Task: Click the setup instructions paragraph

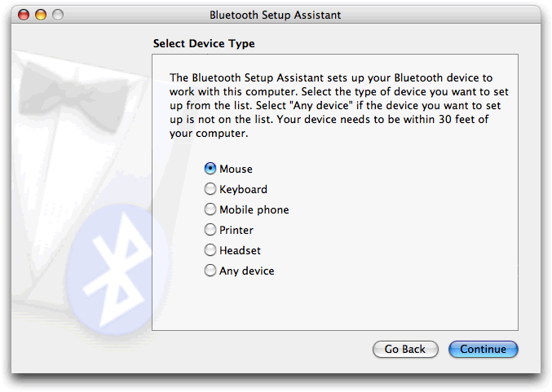Action: [330, 105]
